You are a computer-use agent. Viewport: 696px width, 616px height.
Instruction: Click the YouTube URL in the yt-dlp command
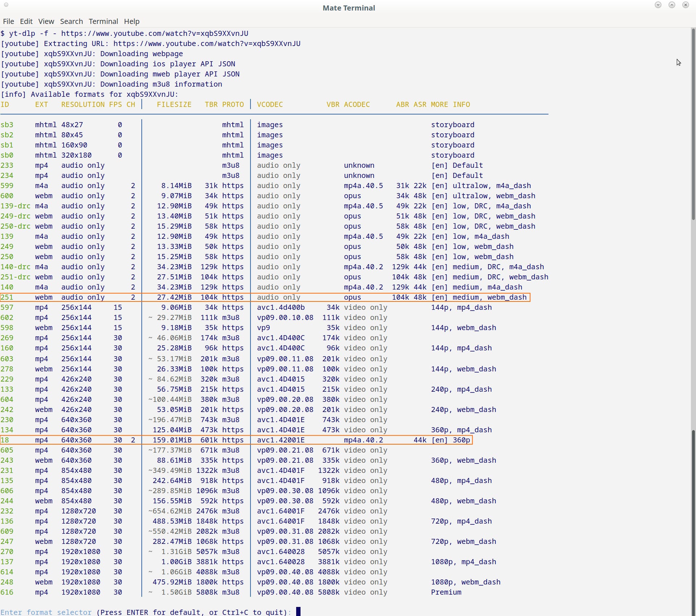point(155,33)
